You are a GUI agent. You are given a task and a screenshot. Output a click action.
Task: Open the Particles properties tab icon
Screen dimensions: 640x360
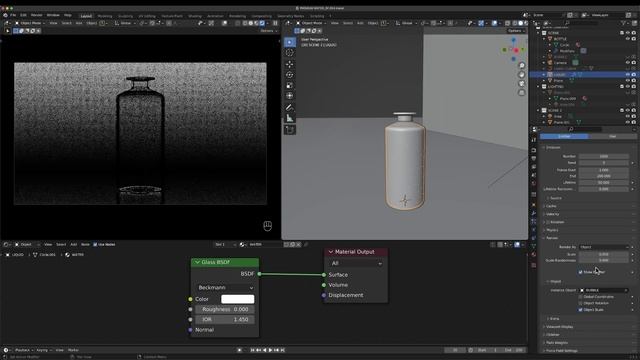533,221
